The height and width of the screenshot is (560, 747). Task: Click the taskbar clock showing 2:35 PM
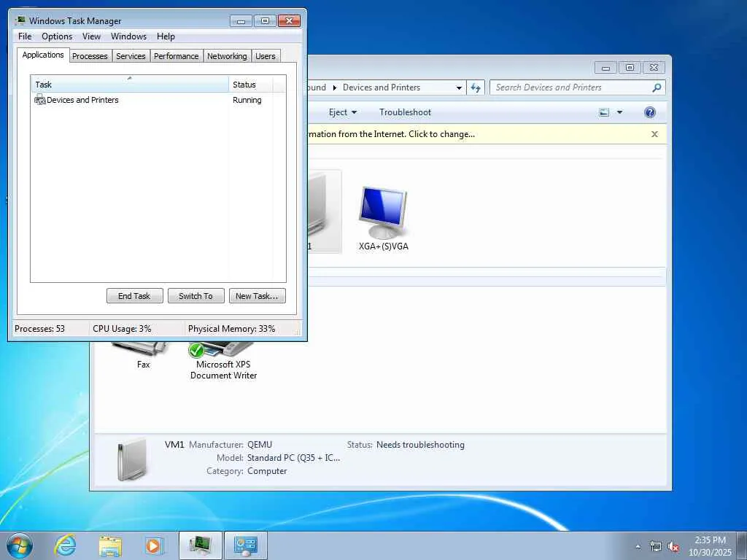(710, 546)
